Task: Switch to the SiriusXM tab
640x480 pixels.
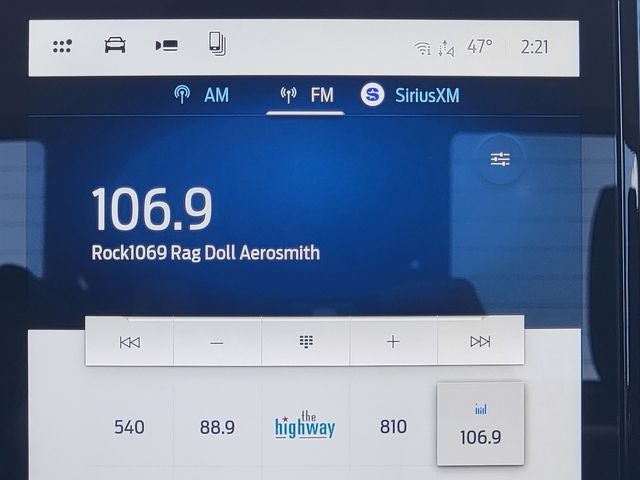Action: pyautogui.click(x=410, y=95)
